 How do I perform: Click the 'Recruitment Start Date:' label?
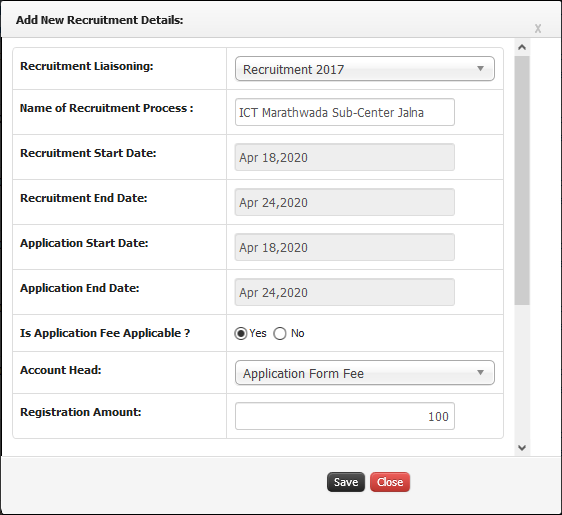click(x=88, y=153)
